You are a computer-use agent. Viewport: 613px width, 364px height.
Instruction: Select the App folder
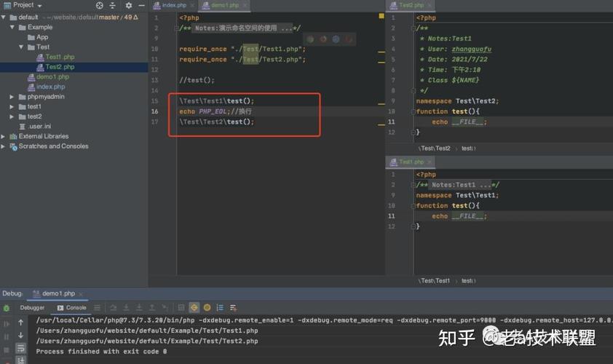pos(38,37)
